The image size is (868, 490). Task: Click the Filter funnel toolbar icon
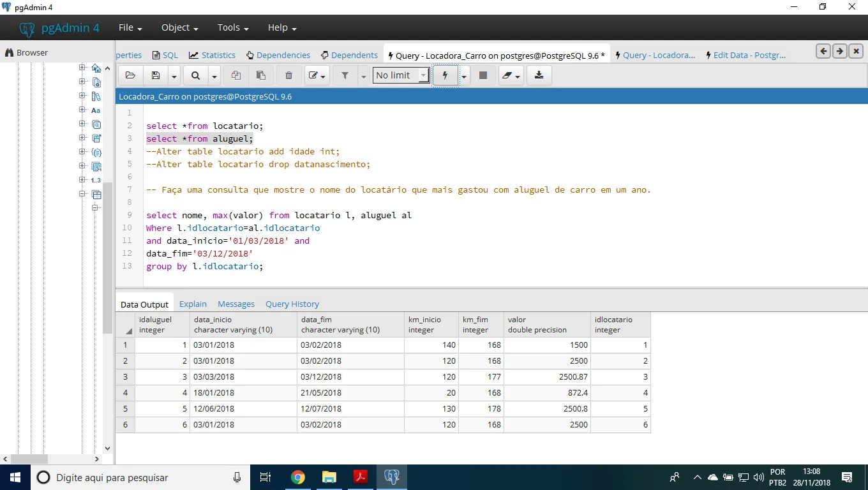[345, 75]
